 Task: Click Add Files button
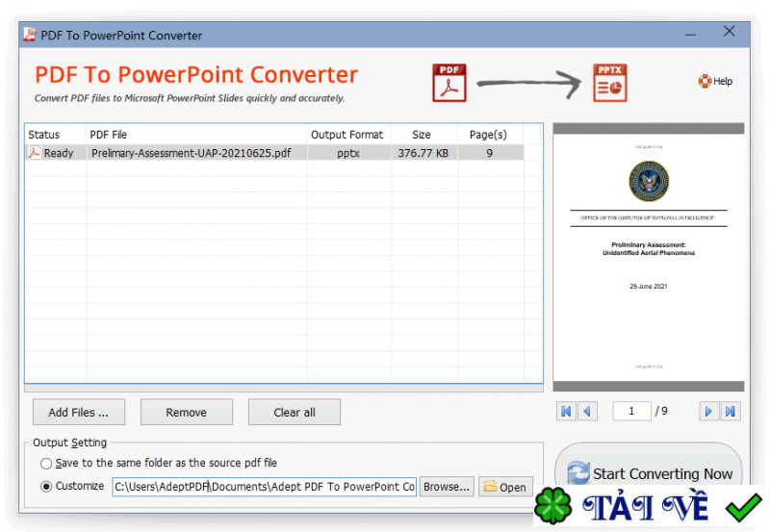pyautogui.click(x=79, y=413)
